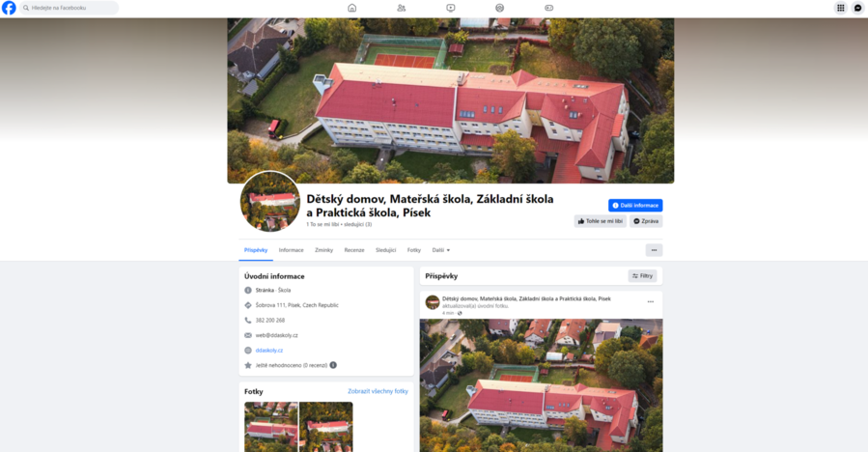
Task: Click the info icon beside the review rating
Action: pos(333,365)
